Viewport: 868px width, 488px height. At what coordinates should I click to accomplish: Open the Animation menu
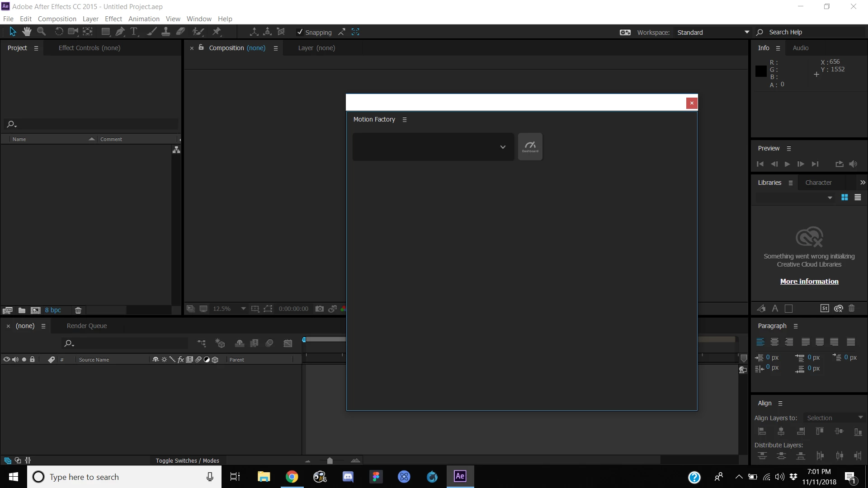[x=143, y=19]
